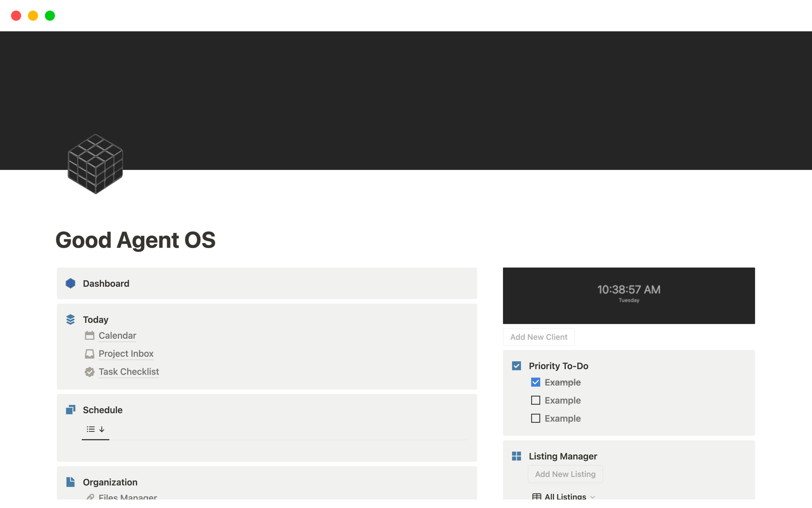Open the Task Checklist page link

tap(129, 372)
